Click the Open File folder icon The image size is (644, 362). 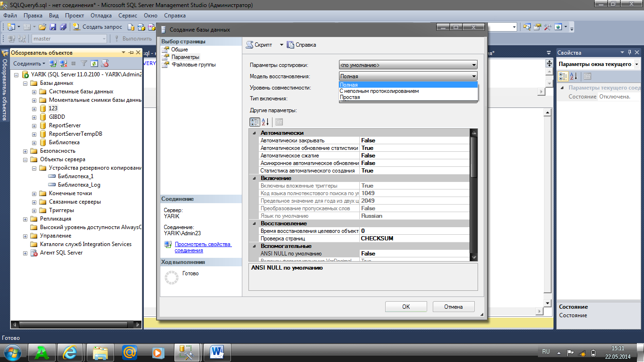click(x=43, y=27)
